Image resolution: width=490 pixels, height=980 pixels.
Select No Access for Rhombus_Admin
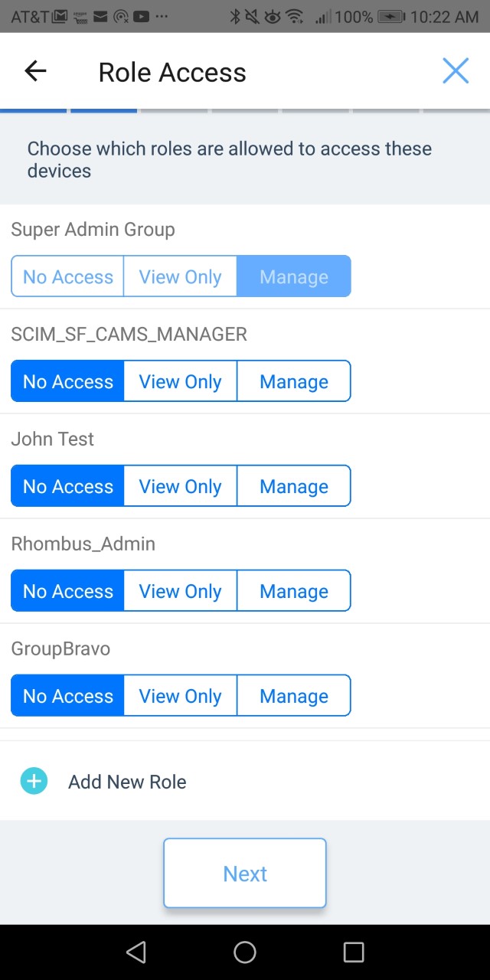pos(67,591)
